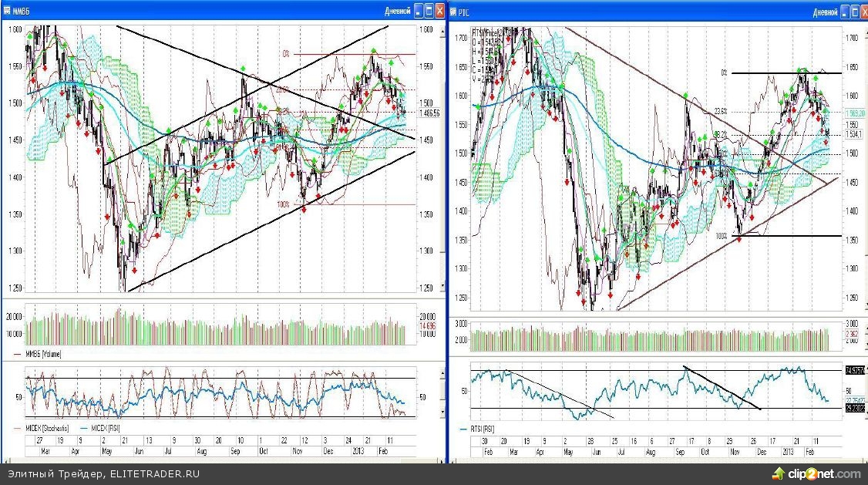The width and height of the screenshot is (868, 485).
Task: Select the MICEX [Stochastic] legend entry
Action: tap(42, 428)
